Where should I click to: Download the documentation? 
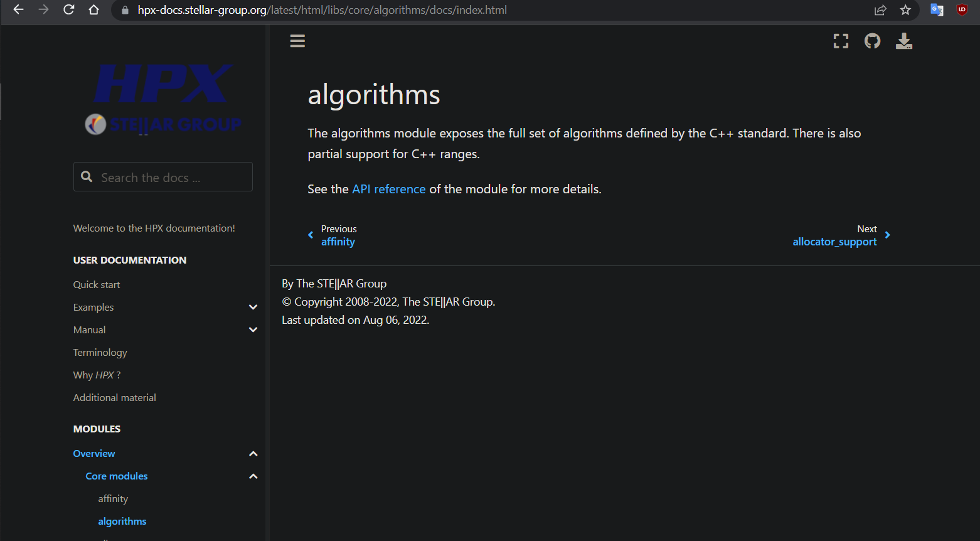[x=904, y=41]
